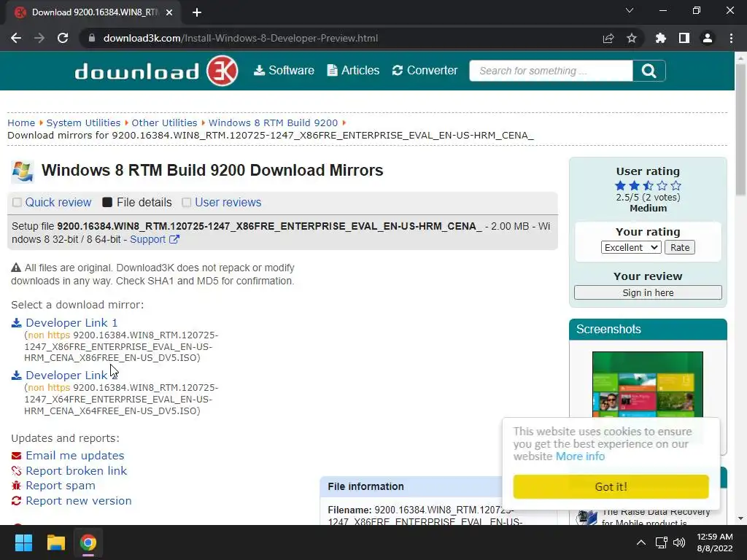Open Chrome three-dot menu
This screenshot has width=747, height=560.
point(731,38)
